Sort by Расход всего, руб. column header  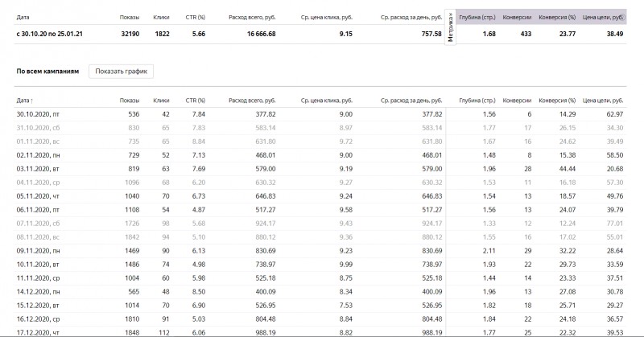[252, 101]
